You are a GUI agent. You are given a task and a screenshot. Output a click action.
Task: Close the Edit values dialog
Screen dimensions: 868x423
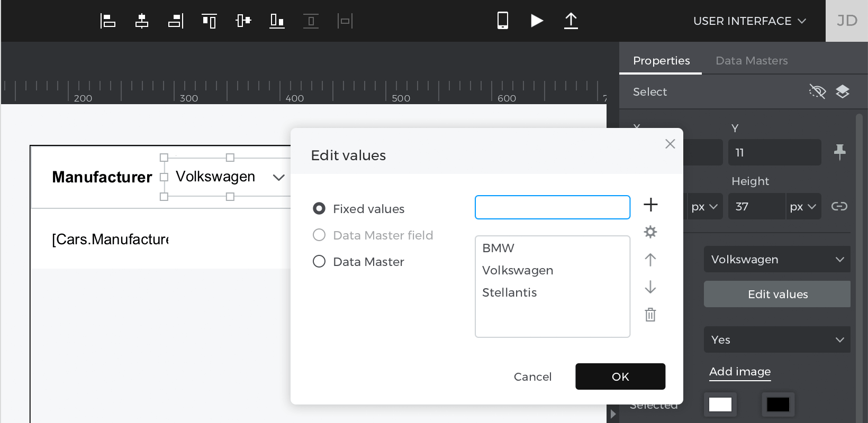670,144
